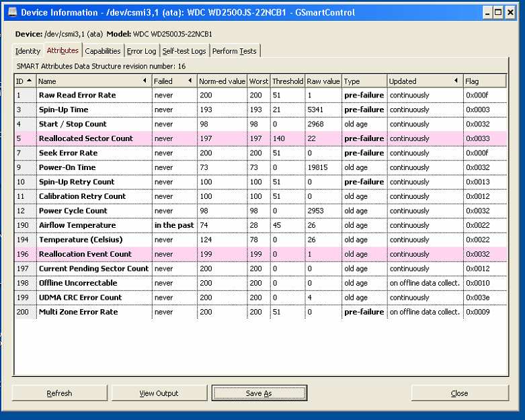
Task: Sort by the Raw value column header
Action: tap(323, 81)
